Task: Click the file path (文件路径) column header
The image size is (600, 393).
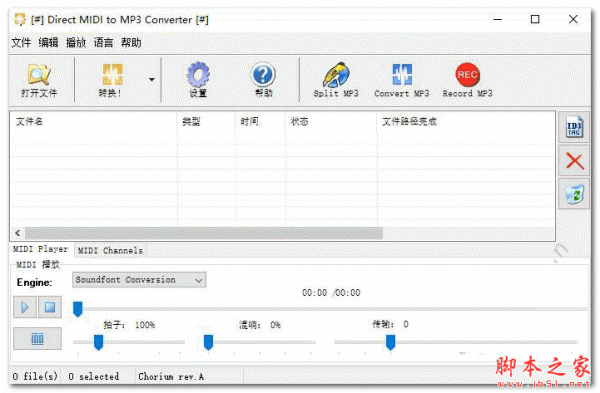Action: tap(466, 122)
